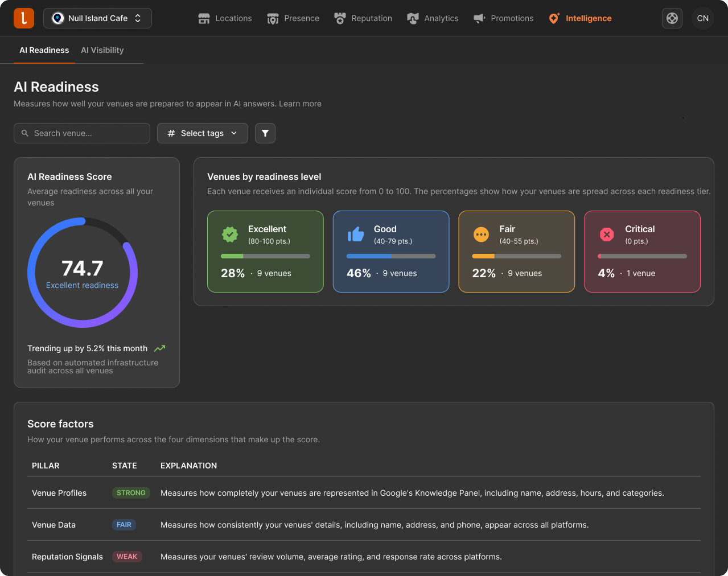Expand the Select tags dropdown
The image size is (728, 576).
203,133
